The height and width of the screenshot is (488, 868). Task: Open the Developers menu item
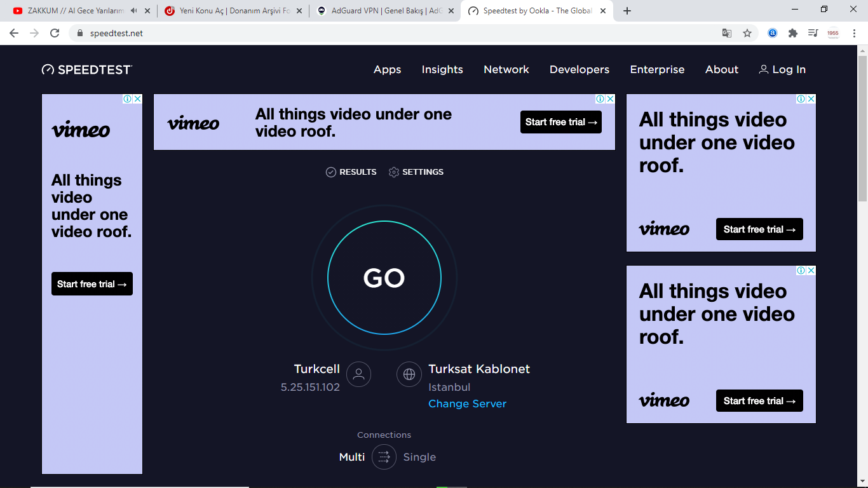[x=580, y=70]
